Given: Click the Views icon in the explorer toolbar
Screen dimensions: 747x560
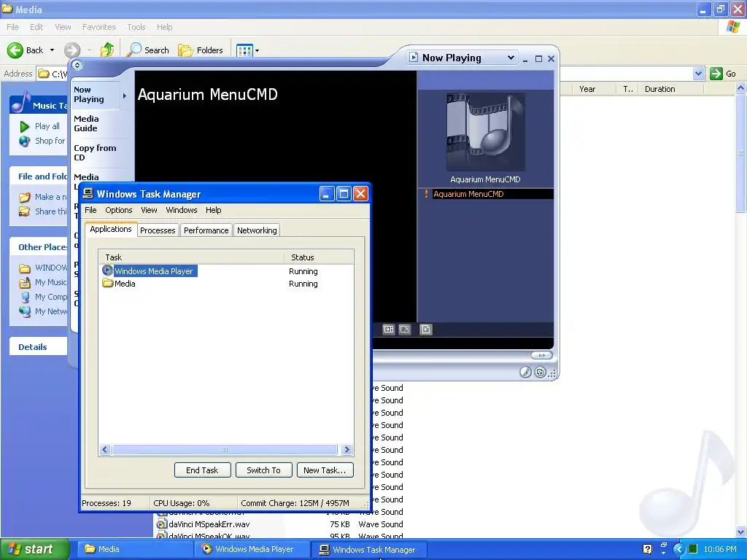Looking at the screenshot, I should point(244,50).
